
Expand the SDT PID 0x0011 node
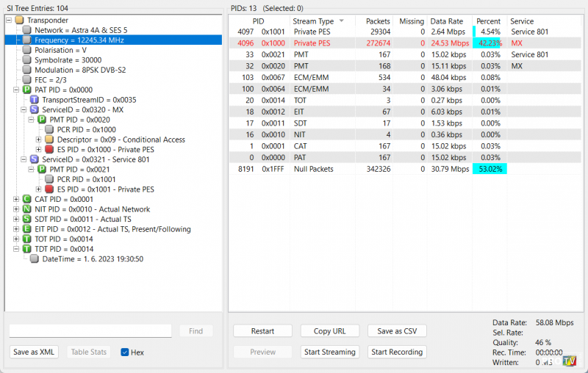coord(17,219)
